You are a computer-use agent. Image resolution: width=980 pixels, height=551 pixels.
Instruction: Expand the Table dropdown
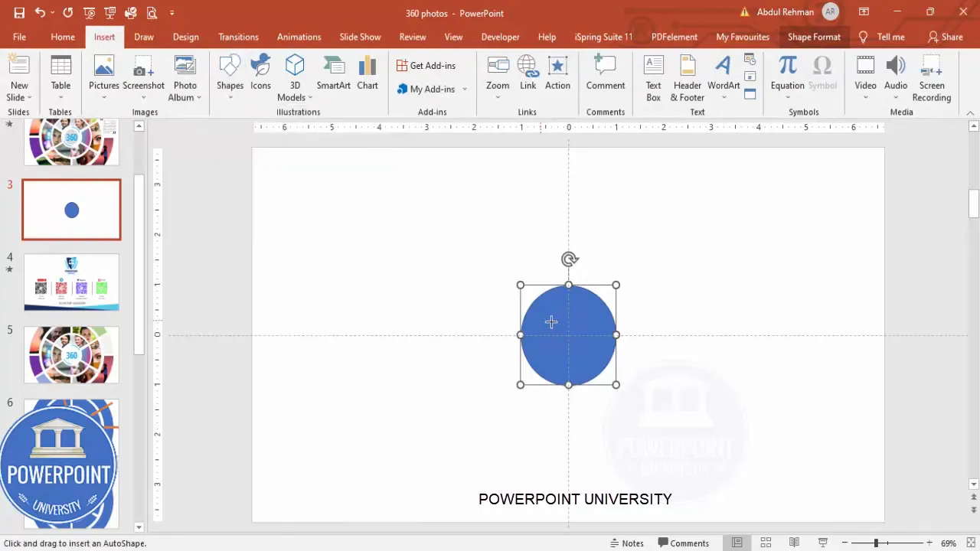(60, 98)
